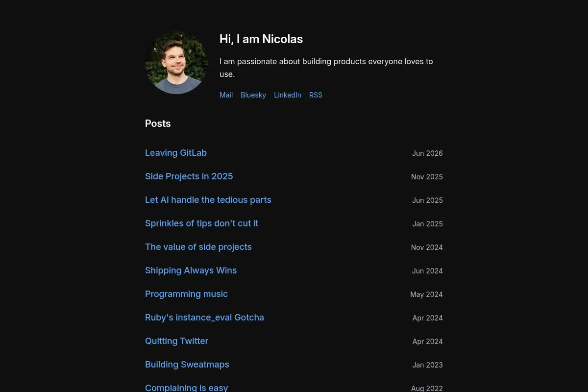588x392 pixels.
Task: Visit the LinkedIn link
Action: [288, 95]
